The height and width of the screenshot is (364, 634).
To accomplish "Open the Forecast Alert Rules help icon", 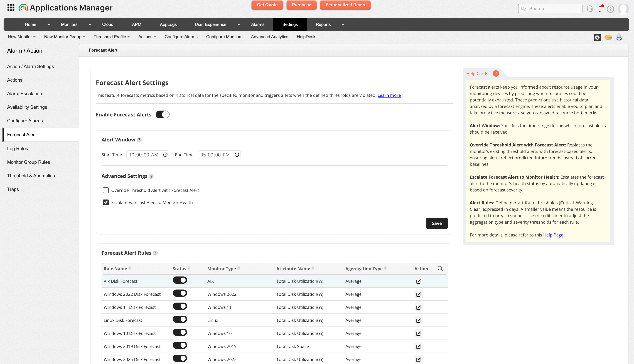I will tap(155, 253).
